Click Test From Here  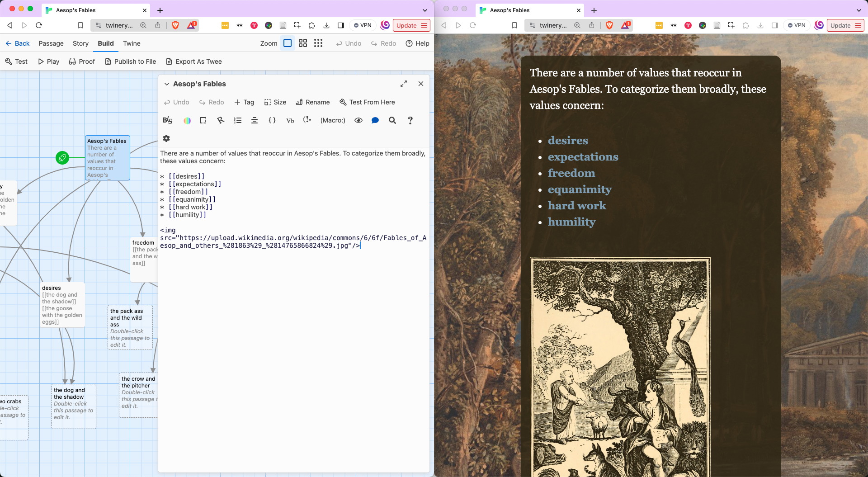coord(367,102)
